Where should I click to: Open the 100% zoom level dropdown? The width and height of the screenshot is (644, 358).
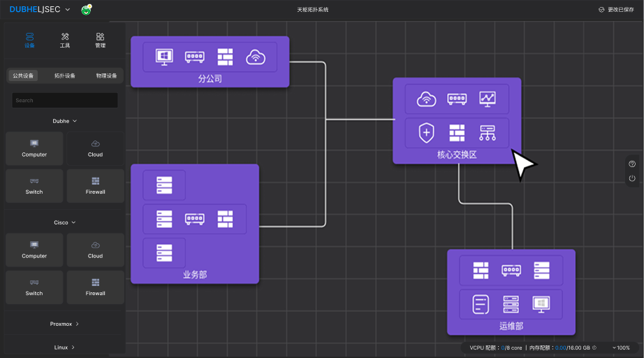point(620,348)
